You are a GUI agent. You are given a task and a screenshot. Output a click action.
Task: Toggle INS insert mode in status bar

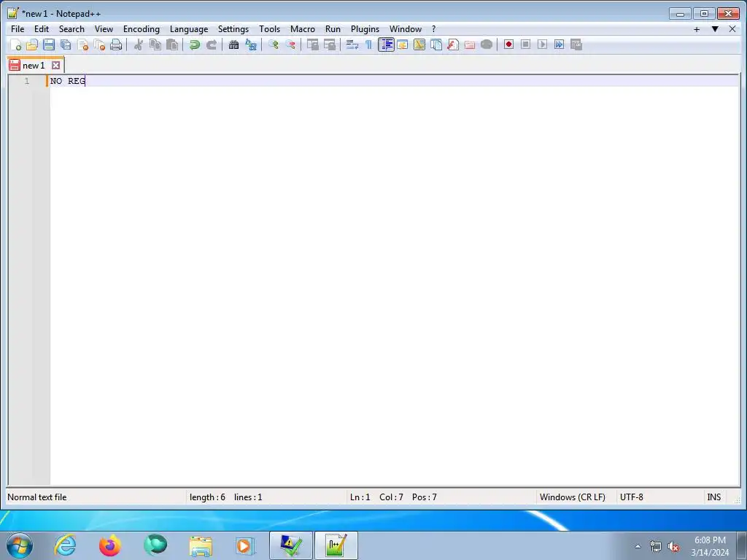(x=713, y=497)
